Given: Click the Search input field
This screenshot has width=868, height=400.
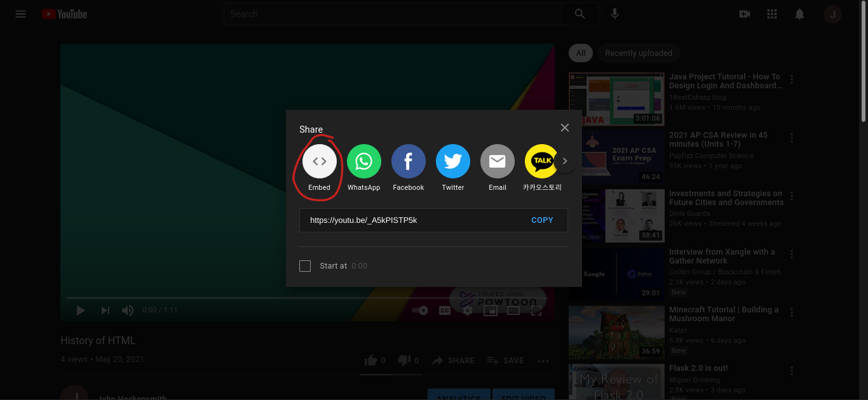Looking at the screenshot, I should pyautogui.click(x=392, y=14).
